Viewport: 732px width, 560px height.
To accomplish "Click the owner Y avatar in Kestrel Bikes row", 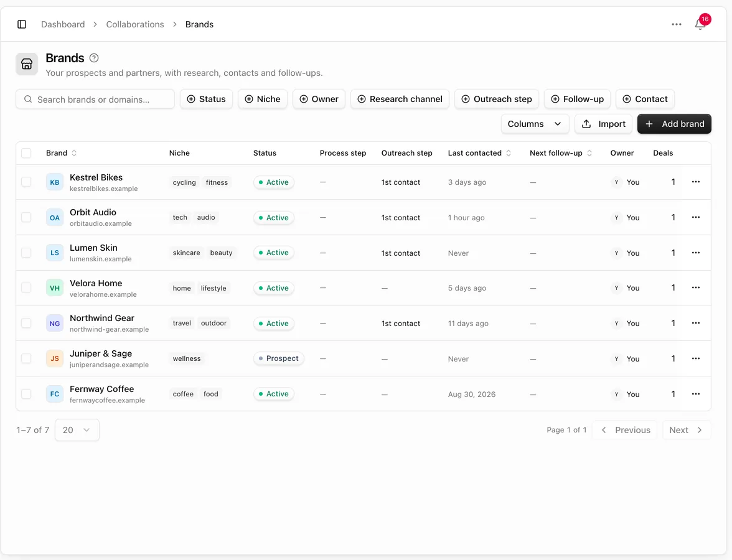I will coord(616,182).
